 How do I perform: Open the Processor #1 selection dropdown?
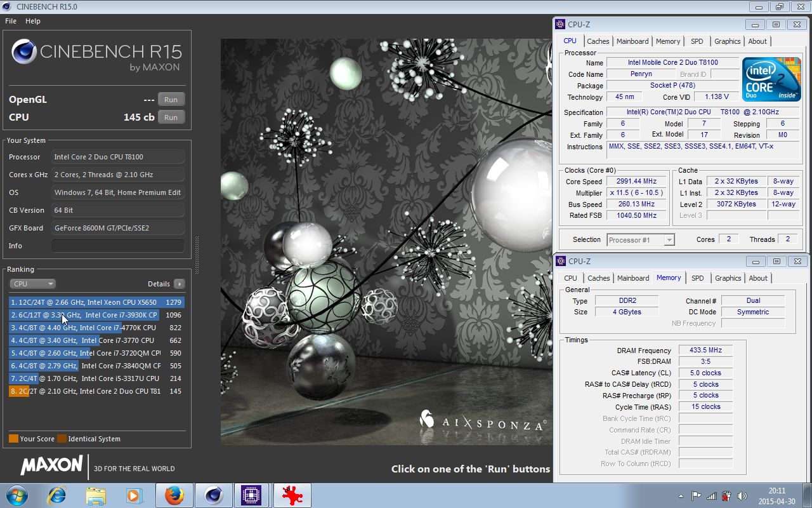[641, 239]
